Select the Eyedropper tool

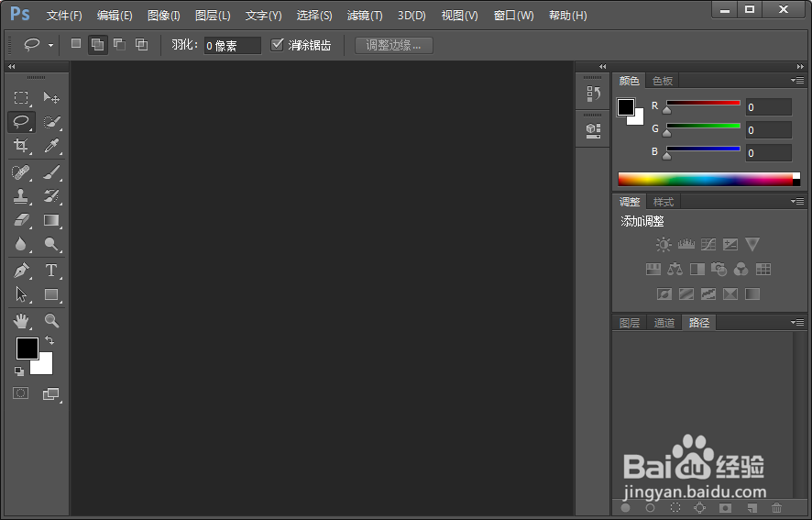tap(51, 146)
